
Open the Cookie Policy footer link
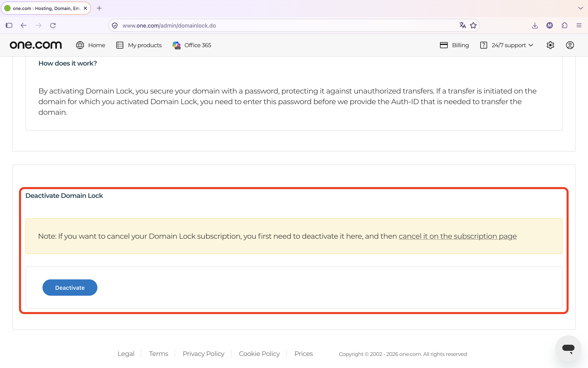pyautogui.click(x=259, y=354)
